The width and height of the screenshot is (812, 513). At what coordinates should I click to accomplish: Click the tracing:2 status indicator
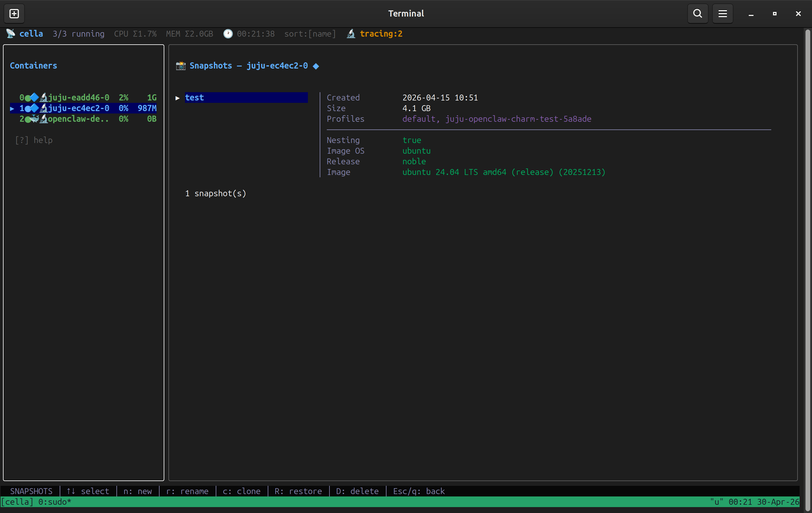click(x=381, y=34)
